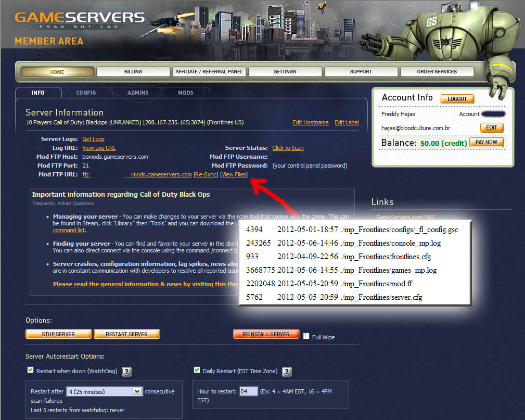The width and height of the screenshot is (525, 420).
Task: Click Hour to restart input field
Action: tap(249, 391)
